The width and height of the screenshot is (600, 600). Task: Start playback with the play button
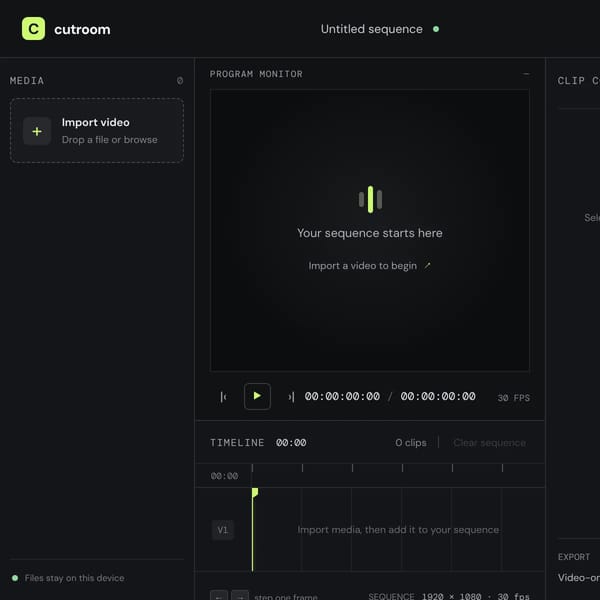click(x=257, y=396)
